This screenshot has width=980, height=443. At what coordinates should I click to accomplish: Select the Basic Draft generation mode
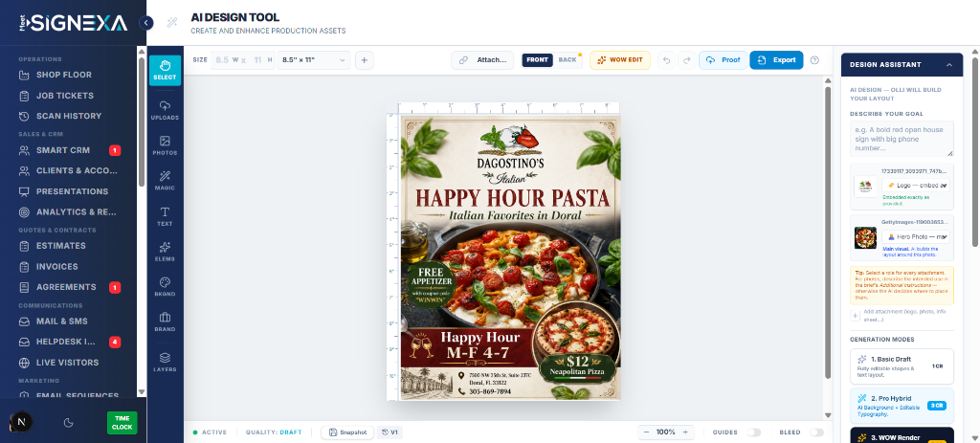click(902, 366)
